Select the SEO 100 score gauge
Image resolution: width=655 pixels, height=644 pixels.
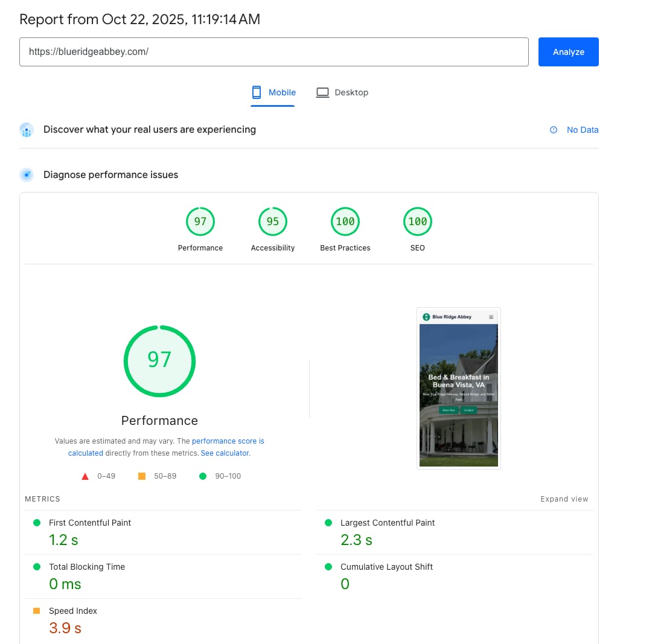pyautogui.click(x=418, y=222)
